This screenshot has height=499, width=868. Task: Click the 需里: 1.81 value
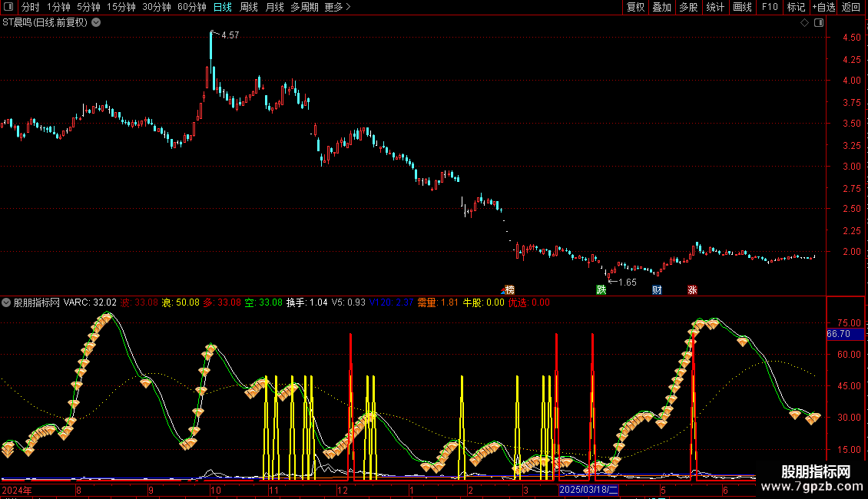438,302
